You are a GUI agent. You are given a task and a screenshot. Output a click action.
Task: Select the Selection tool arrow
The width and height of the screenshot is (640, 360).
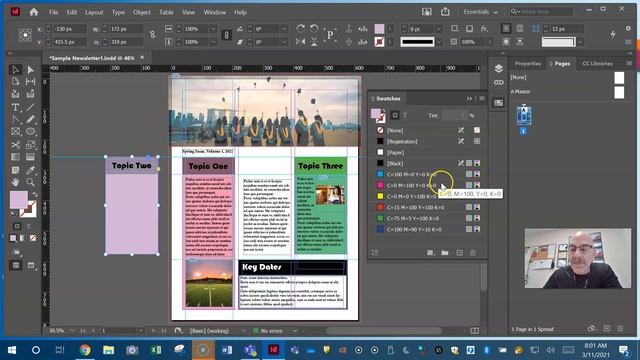(15, 70)
